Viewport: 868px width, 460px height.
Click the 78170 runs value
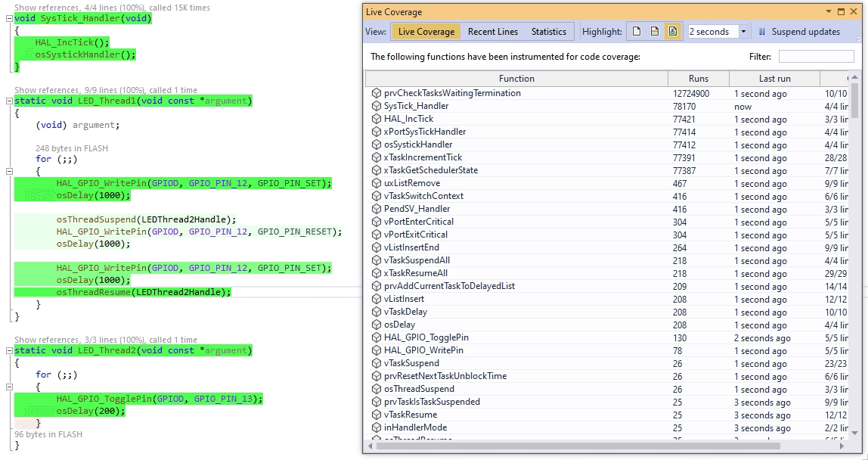click(x=684, y=107)
